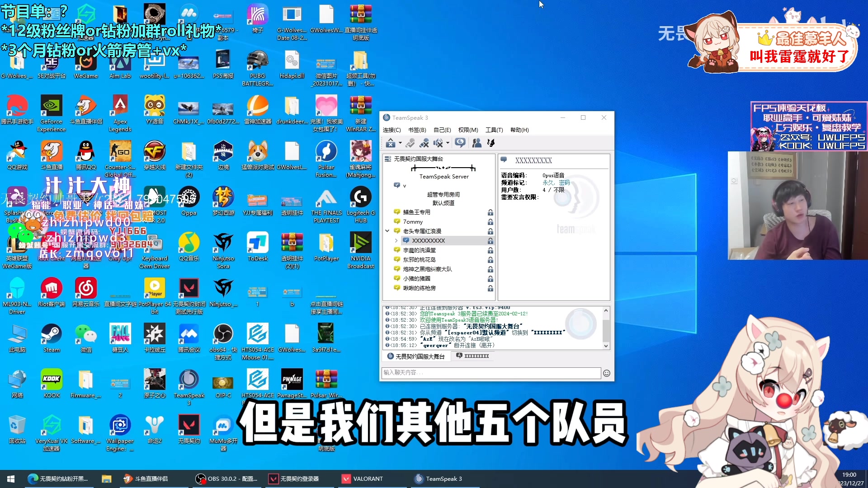Viewport: 868px width, 488px height.
Task: Collapse the 老头专属红浪漫 channel
Action: pyautogui.click(x=387, y=231)
